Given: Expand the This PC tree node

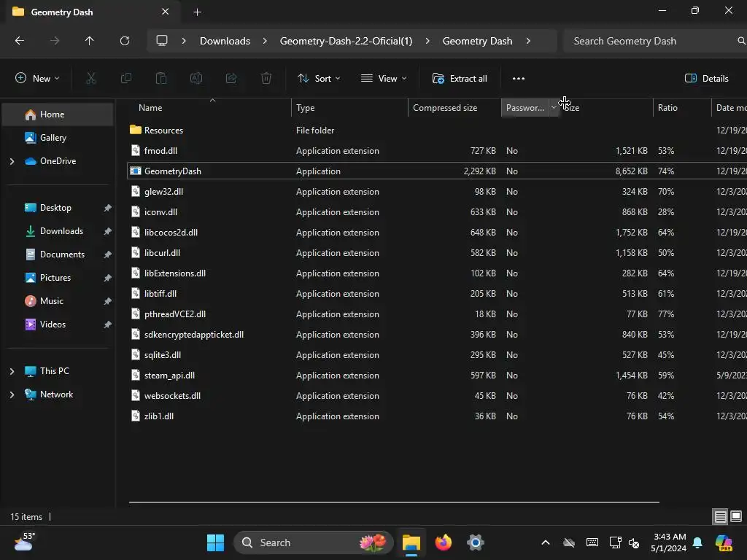Looking at the screenshot, I should (x=12, y=371).
